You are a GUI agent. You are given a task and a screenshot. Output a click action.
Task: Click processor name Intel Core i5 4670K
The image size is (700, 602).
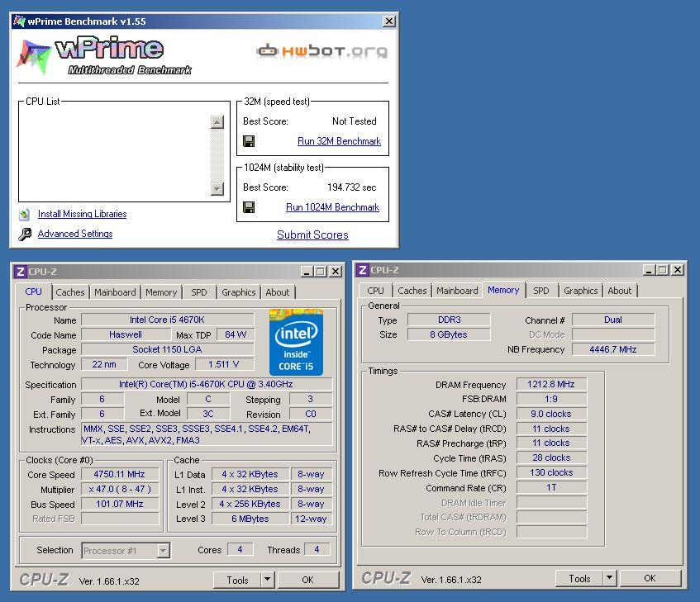pos(168,320)
